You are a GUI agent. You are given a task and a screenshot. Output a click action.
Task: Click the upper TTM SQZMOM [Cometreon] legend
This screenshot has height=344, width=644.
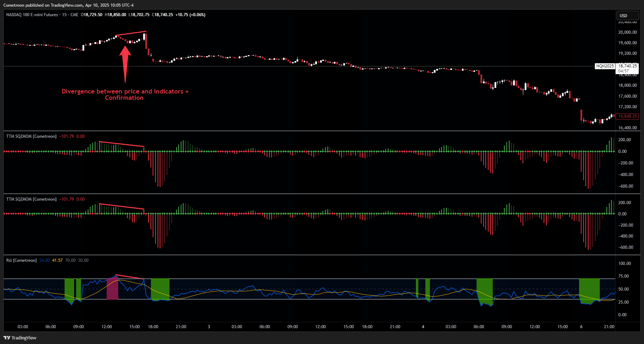[x=31, y=136]
